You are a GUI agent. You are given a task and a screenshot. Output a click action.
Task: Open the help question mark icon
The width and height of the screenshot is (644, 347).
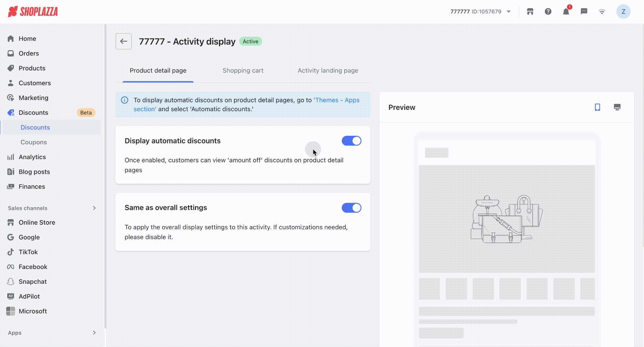[548, 11]
